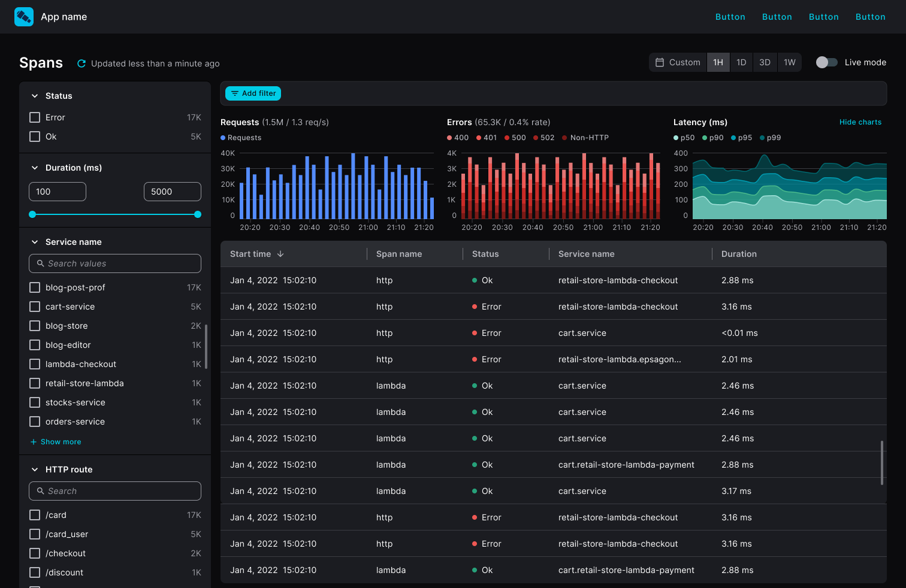Collapse the Status section
This screenshot has height=588, width=906.
(x=35, y=95)
